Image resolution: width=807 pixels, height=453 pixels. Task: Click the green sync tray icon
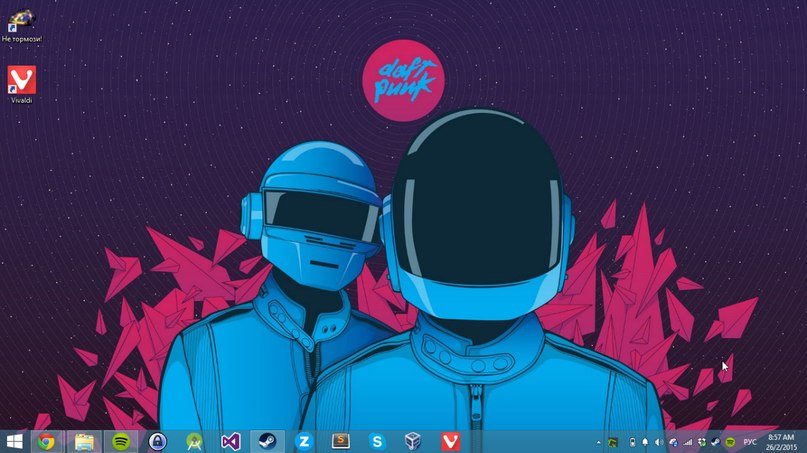click(x=702, y=442)
